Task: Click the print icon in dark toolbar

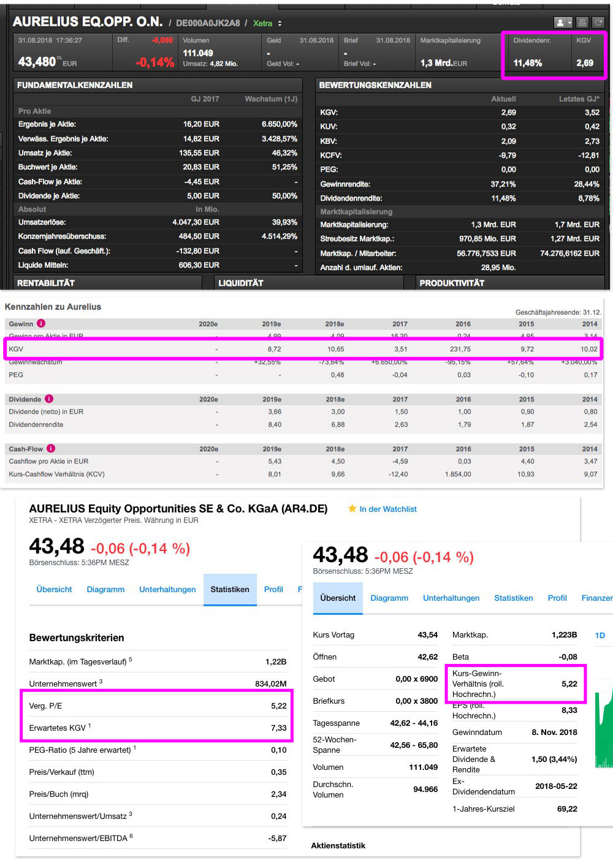Action: 582,23
